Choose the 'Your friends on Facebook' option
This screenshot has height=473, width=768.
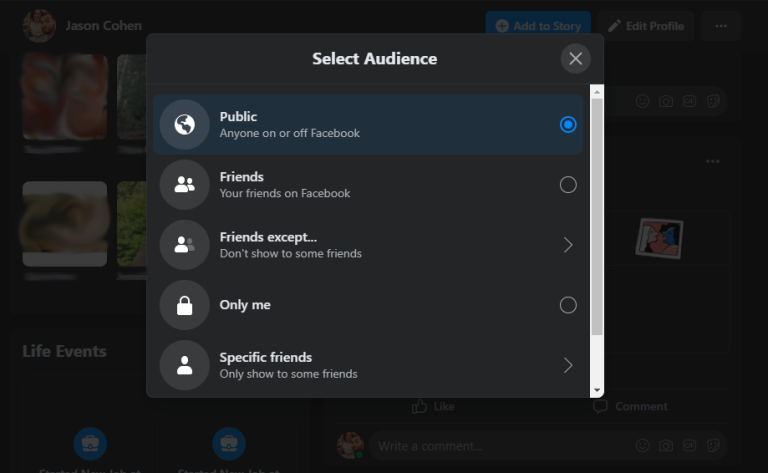point(285,193)
